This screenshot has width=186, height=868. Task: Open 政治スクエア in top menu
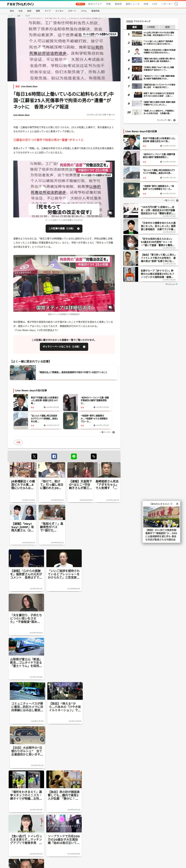[x=95, y=4]
